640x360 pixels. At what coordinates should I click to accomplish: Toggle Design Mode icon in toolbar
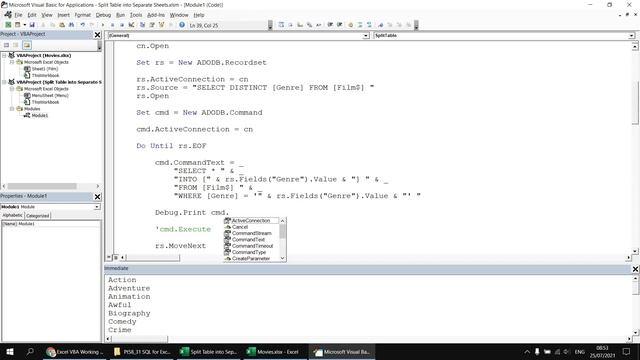click(131, 25)
